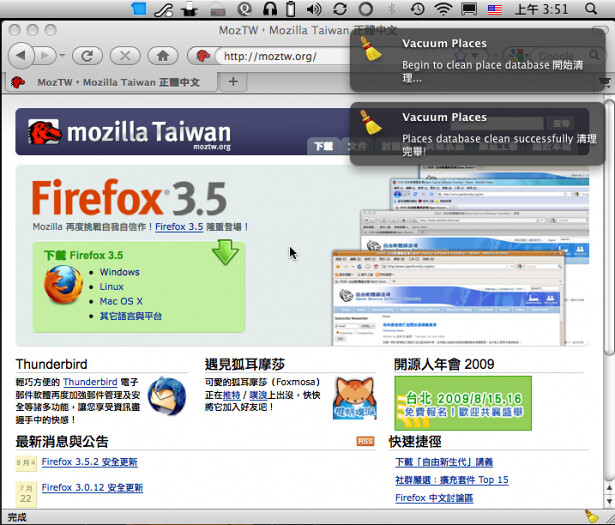
Task: Click the Windows download link
Action: (119, 272)
